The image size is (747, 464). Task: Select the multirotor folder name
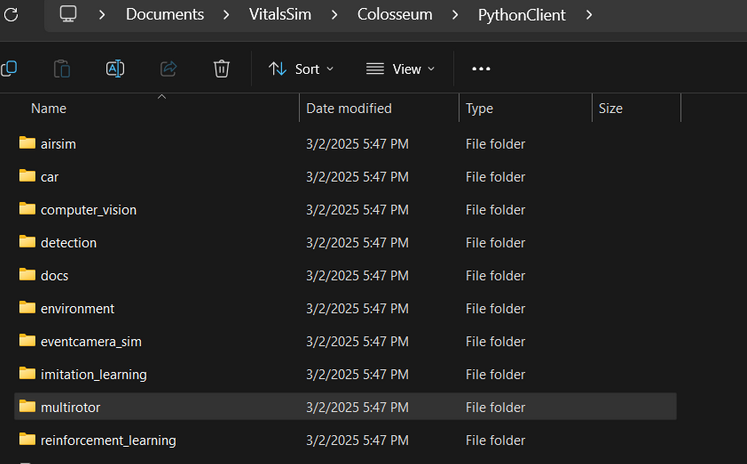pyautogui.click(x=71, y=407)
